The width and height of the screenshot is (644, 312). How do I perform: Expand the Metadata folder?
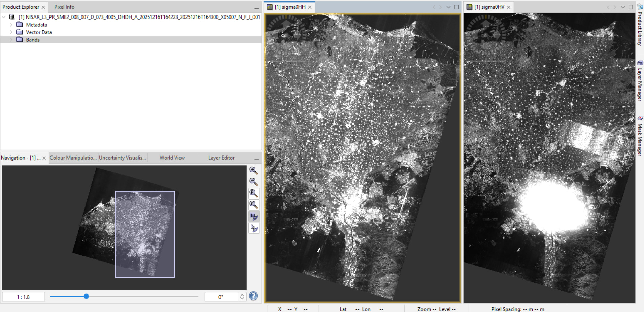pos(11,25)
